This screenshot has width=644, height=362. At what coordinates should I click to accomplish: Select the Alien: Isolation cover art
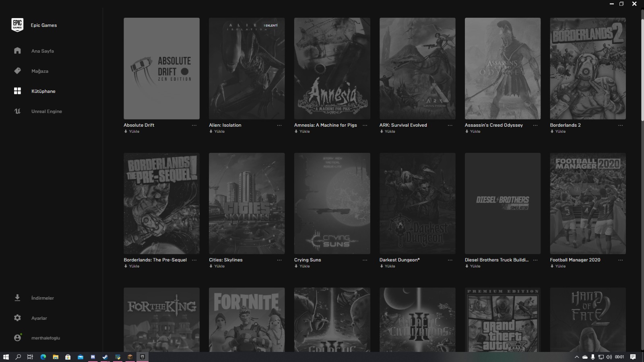[x=247, y=68]
